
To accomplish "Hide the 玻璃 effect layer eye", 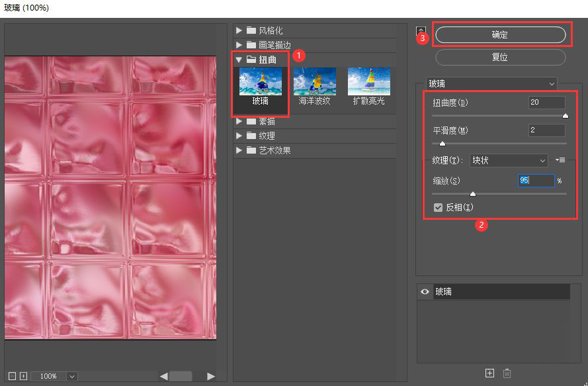I will click(425, 292).
